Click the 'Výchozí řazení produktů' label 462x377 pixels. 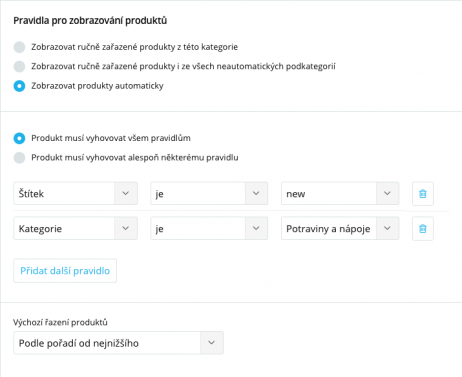pyautogui.click(x=60, y=322)
